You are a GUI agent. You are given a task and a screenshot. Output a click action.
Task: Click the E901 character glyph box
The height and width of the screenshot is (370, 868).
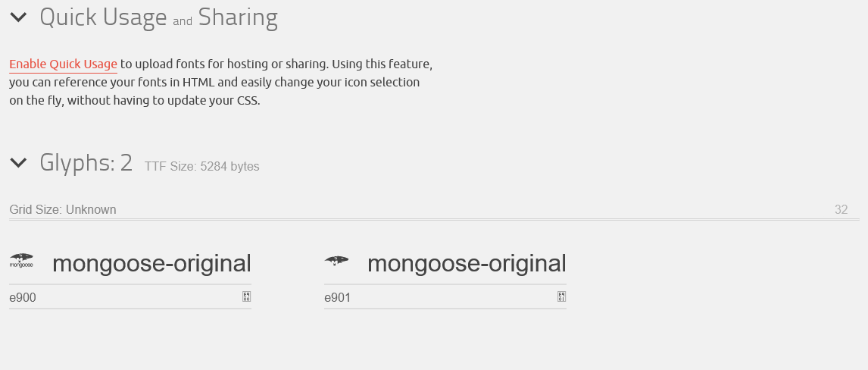(561, 296)
